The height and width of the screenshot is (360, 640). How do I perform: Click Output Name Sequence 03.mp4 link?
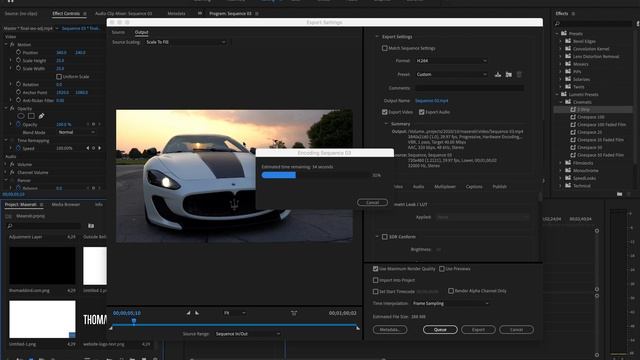tap(431, 100)
